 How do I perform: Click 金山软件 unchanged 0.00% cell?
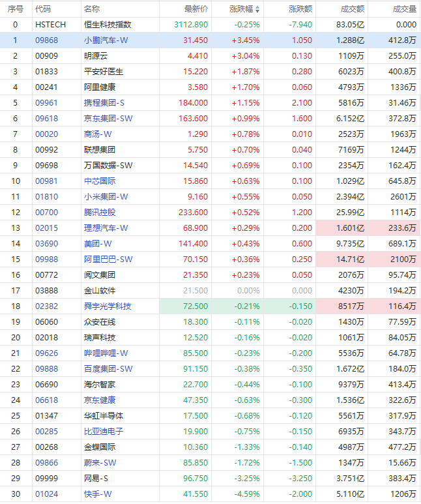click(x=248, y=291)
